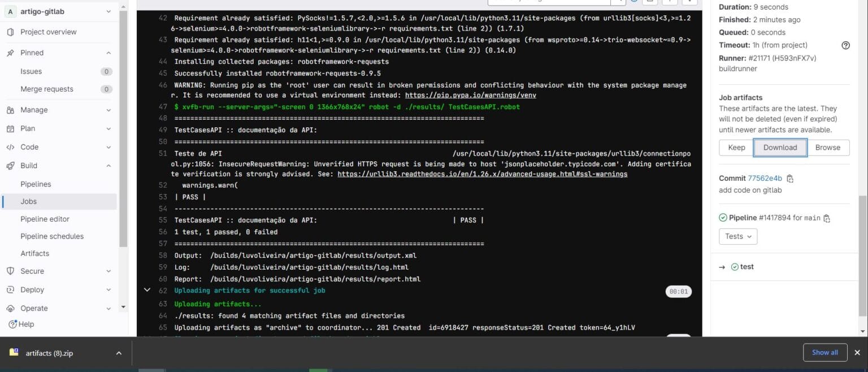868x372 pixels.
Task: Click the copy commit SHA icon
Action: coord(790,178)
